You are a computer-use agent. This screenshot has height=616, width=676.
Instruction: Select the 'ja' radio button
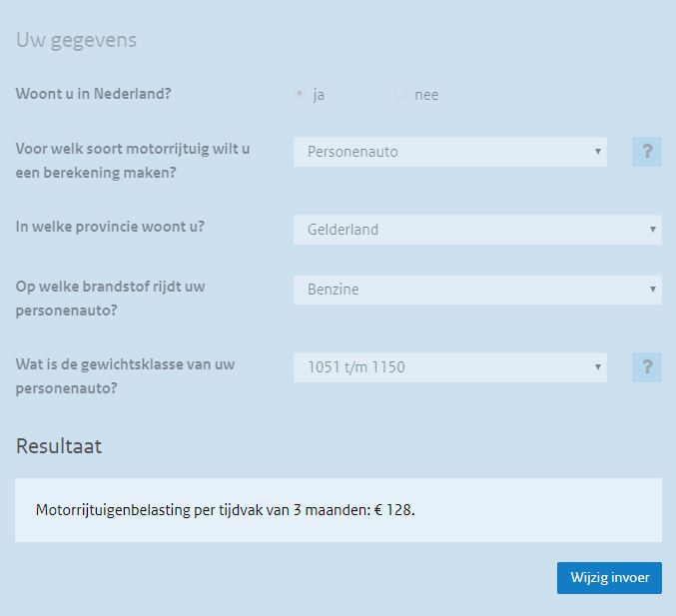[x=300, y=94]
